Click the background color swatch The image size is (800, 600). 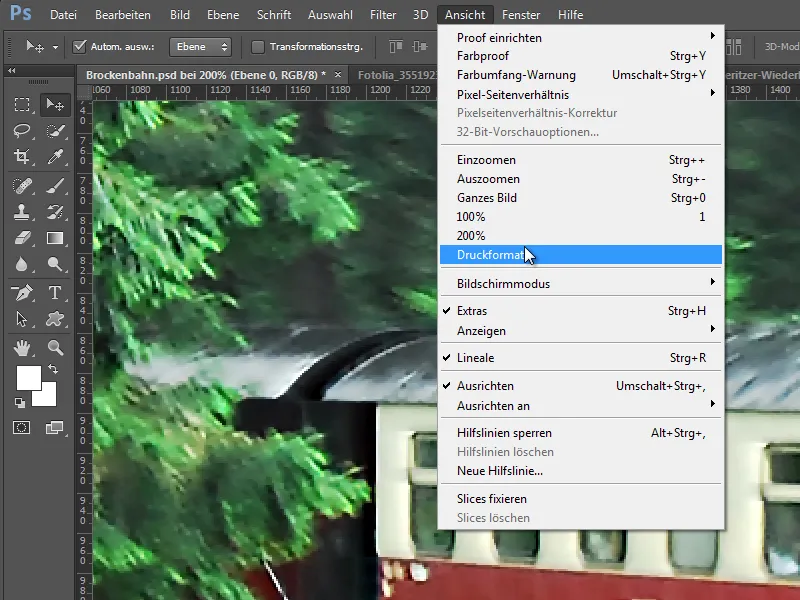(x=47, y=397)
